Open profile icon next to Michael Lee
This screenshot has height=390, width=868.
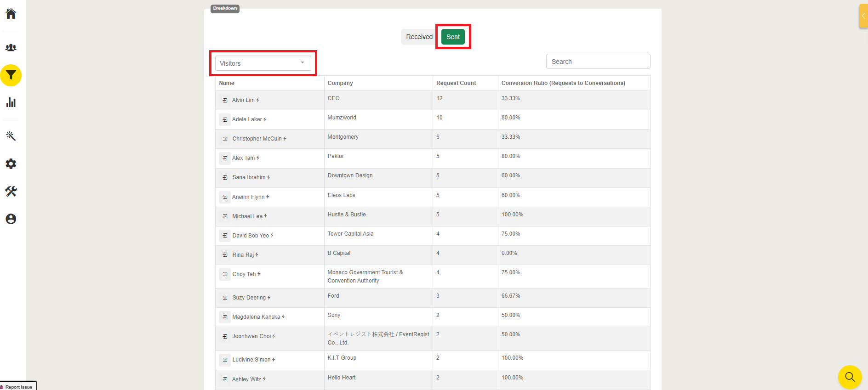coord(225,216)
